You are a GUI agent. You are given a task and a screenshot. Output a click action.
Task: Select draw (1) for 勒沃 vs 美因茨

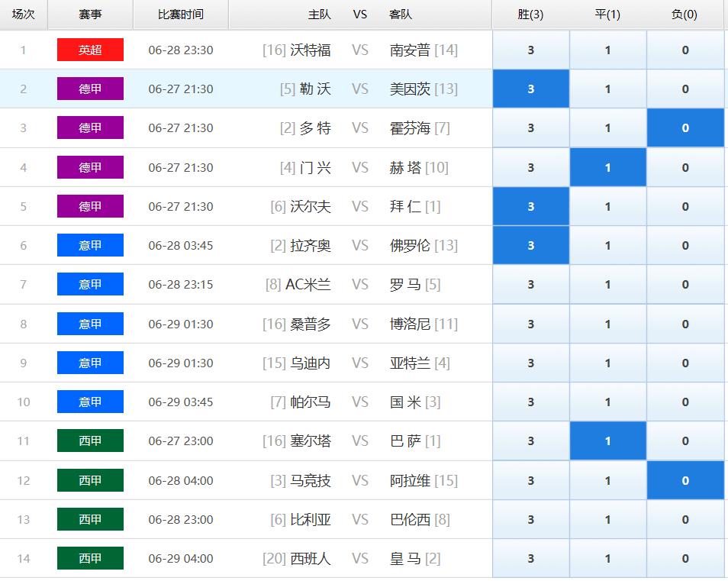(x=607, y=89)
